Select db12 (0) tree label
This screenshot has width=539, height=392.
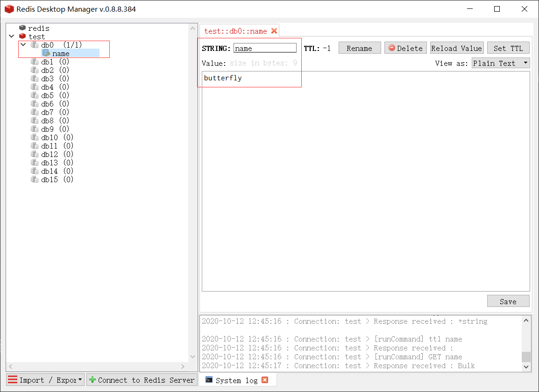pyautogui.click(x=57, y=154)
